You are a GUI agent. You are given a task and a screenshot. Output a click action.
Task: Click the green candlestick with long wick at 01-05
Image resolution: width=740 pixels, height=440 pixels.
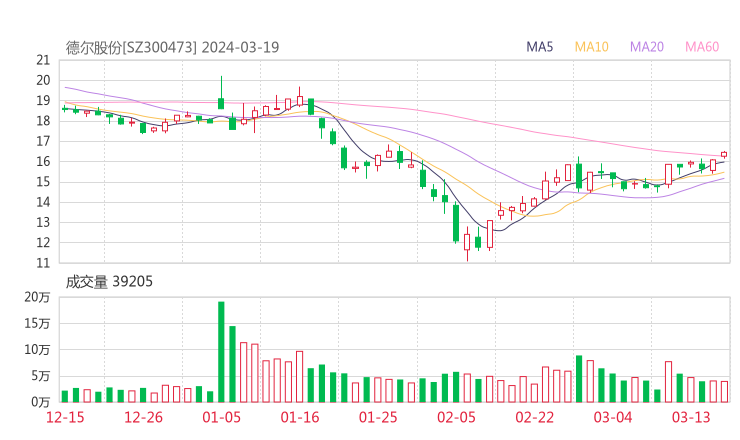[x=221, y=93]
